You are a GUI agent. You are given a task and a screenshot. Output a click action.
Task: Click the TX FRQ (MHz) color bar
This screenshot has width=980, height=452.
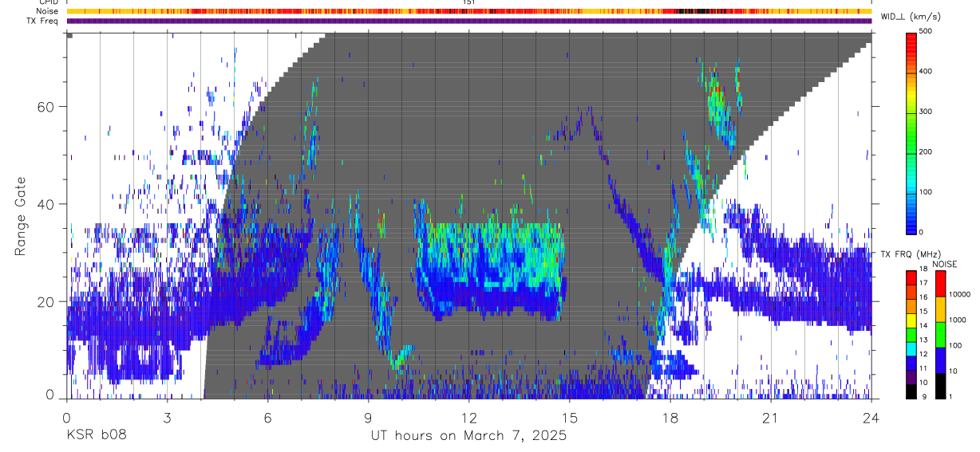point(911,334)
